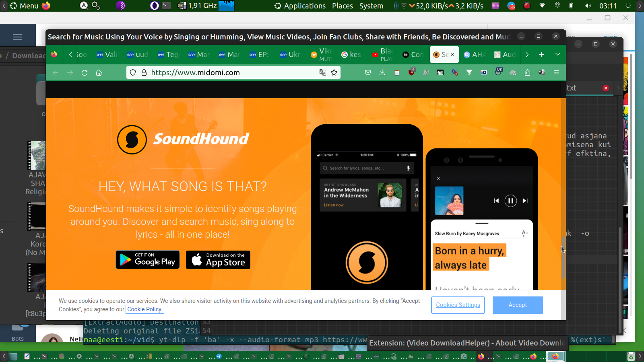Open the Cookie Policy link
644x362 pixels.
pos(145,309)
